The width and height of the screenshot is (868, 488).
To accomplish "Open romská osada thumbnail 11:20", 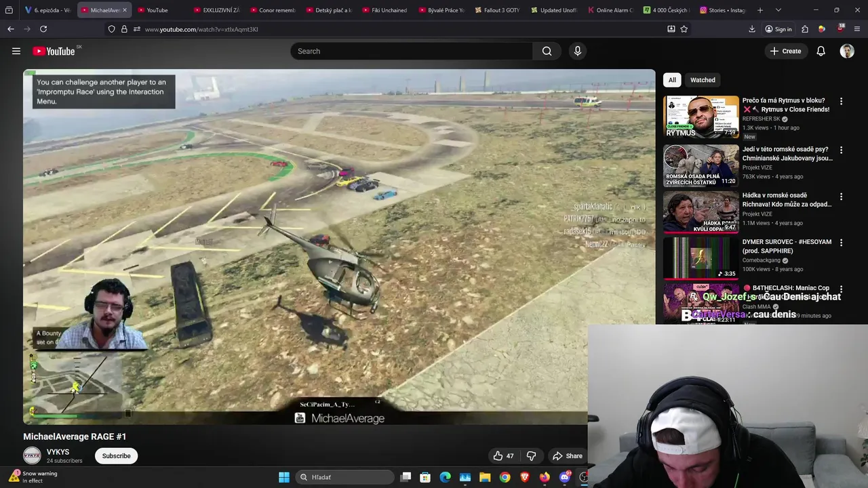I will [701, 165].
